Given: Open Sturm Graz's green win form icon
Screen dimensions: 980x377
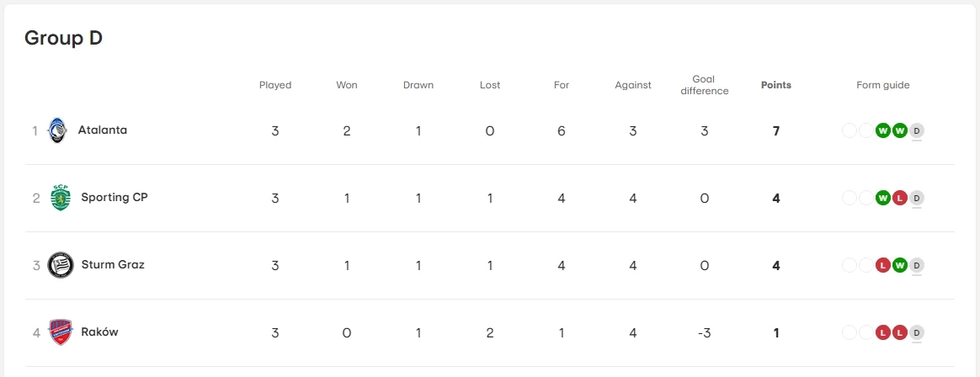Looking at the screenshot, I should 900,265.
